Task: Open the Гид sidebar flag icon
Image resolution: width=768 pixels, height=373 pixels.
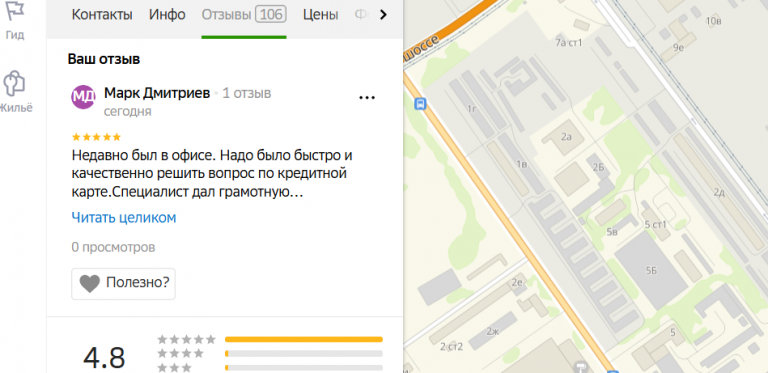Action: point(15,10)
